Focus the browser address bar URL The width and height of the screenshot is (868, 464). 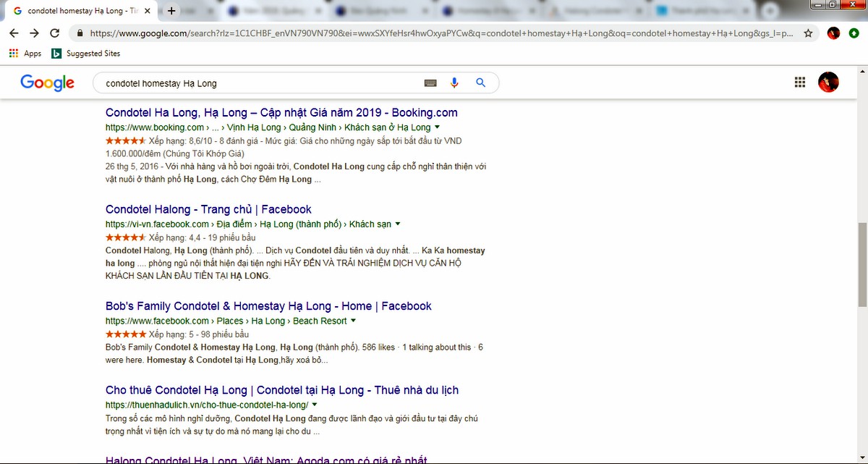coord(441,33)
